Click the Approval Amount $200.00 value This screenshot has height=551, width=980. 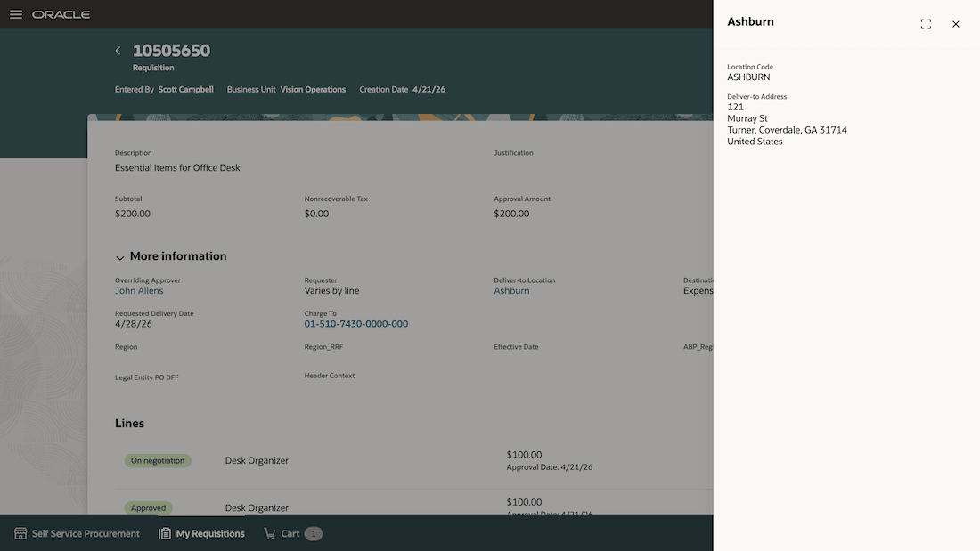coord(511,214)
